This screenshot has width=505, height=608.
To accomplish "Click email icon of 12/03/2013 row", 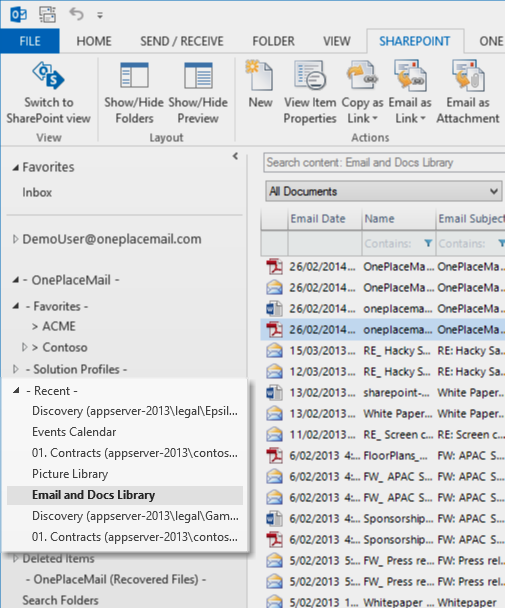I will click(x=274, y=371).
